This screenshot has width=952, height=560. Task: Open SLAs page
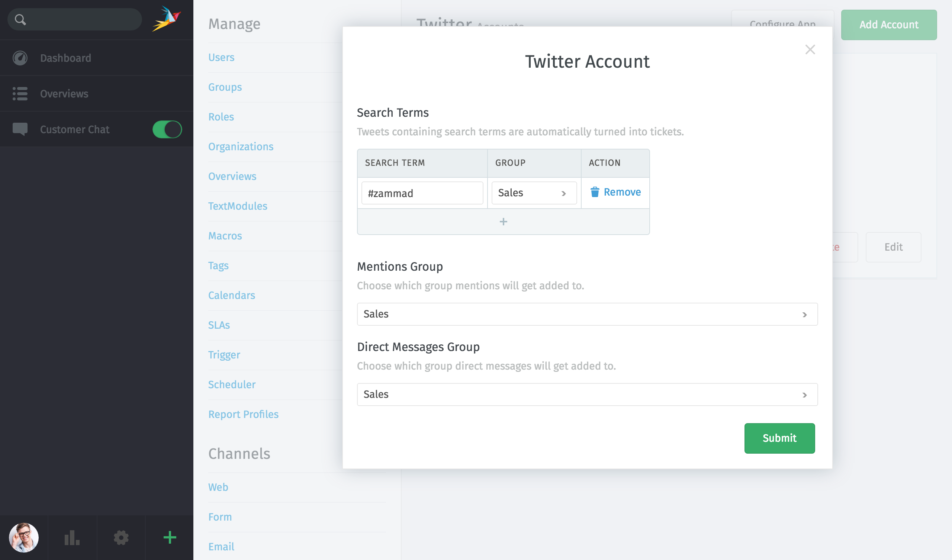pos(219,325)
